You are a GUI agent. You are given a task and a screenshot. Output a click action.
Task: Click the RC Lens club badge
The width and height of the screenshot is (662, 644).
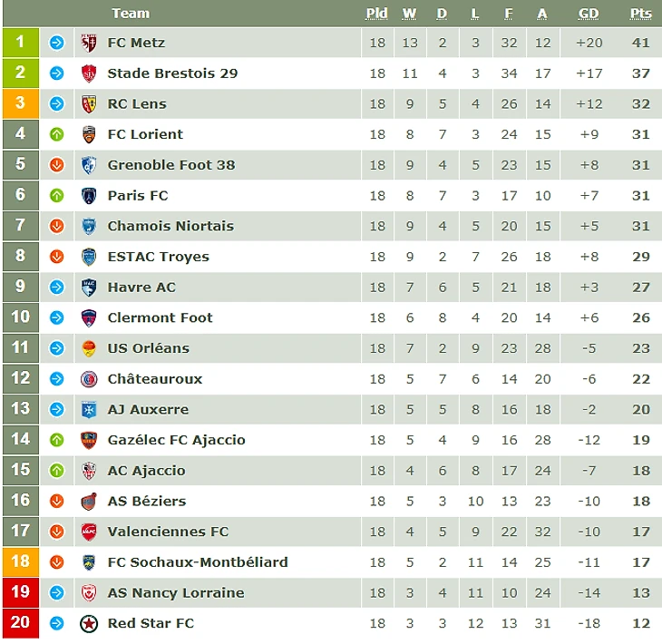point(89,104)
